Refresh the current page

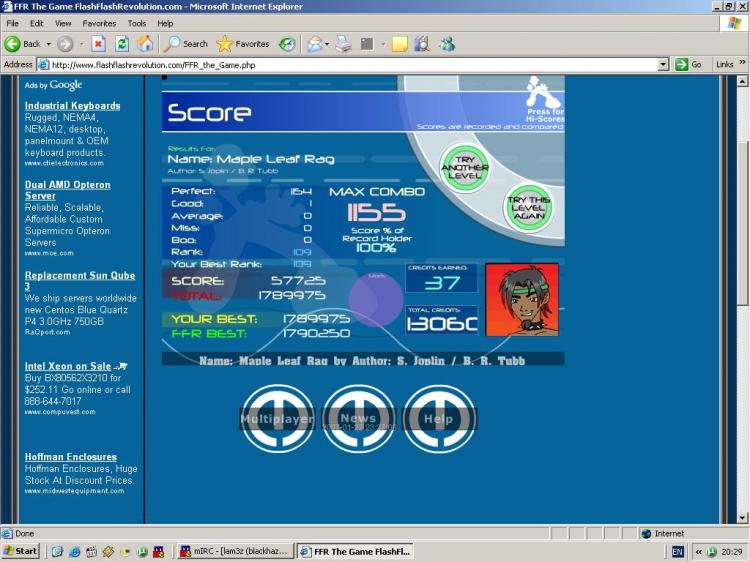click(x=122, y=44)
